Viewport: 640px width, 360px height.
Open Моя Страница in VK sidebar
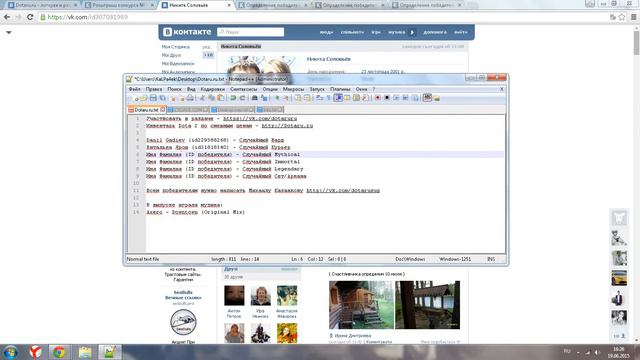pos(176,47)
